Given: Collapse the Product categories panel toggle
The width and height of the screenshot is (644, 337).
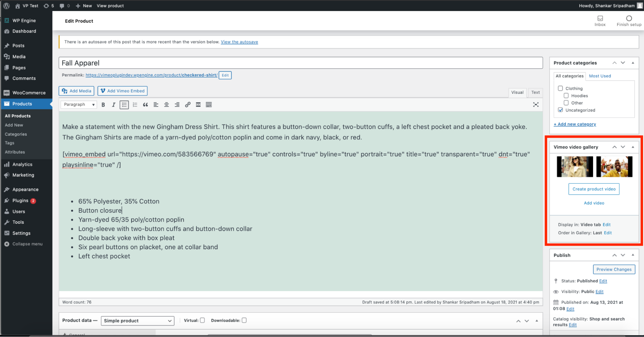Looking at the screenshot, I should [x=633, y=63].
